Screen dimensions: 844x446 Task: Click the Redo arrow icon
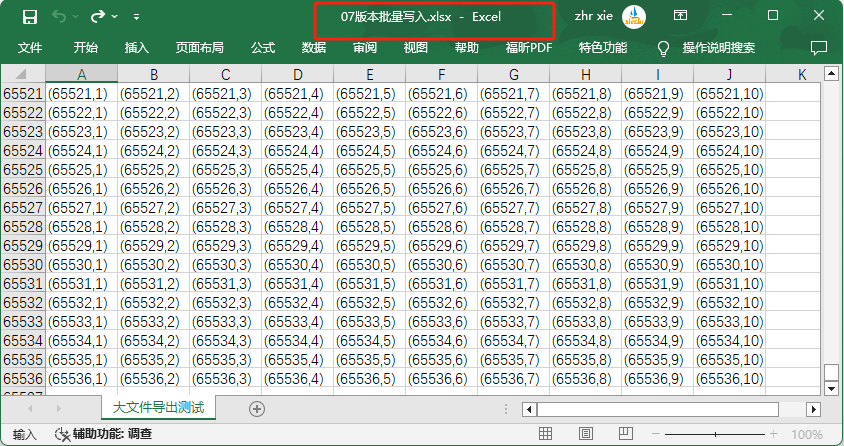coord(98,16)
